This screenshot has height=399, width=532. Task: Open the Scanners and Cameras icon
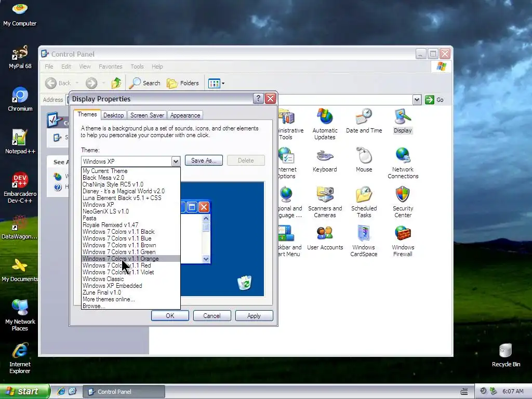click(x=325, y=202)
